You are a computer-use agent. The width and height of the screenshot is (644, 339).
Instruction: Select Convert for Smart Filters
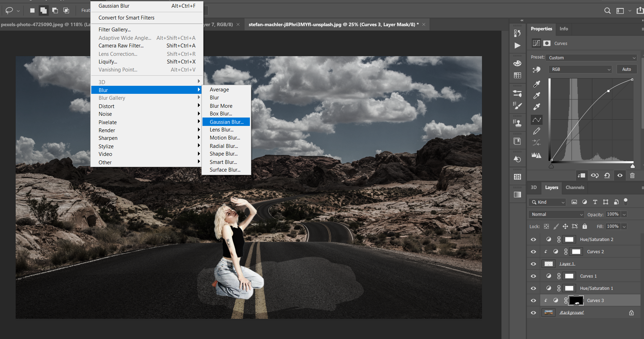(x=146, y=18)
